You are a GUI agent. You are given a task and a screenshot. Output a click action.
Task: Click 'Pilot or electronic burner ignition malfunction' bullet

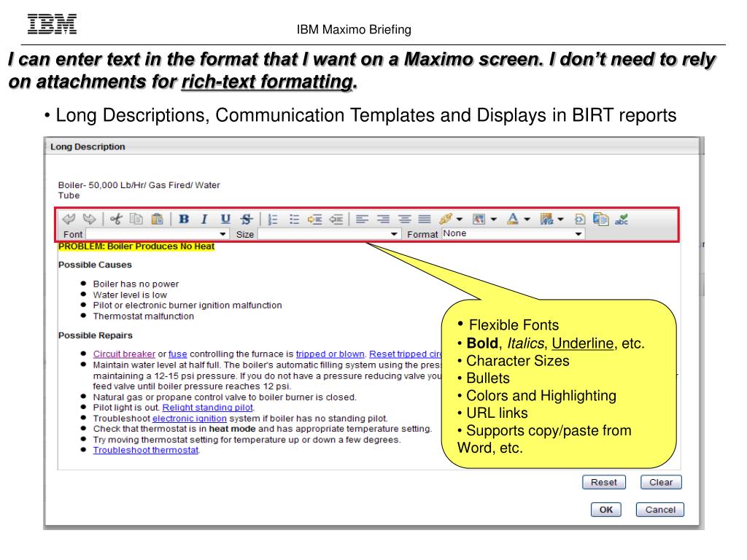187,306
